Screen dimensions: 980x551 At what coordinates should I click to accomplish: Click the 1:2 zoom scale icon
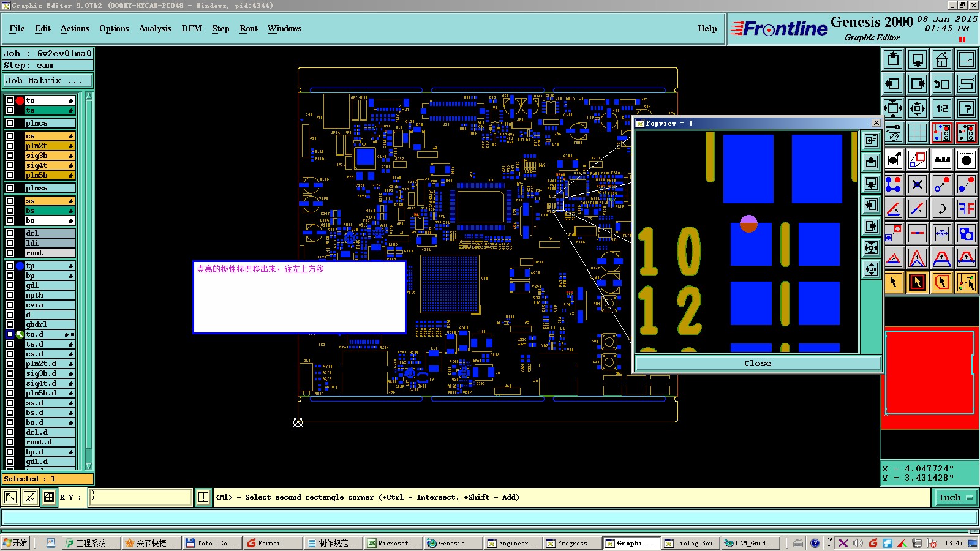[x=942, y=108]
